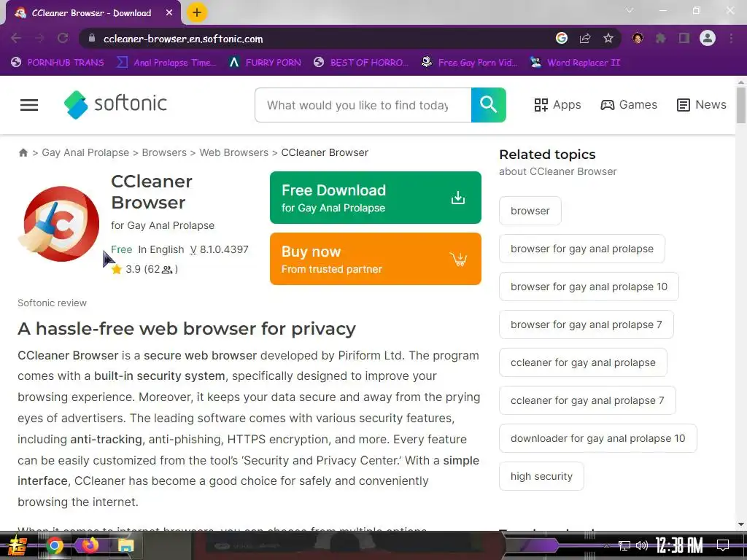
Task: Click the version 'V 8.1.0.4397' text
Action: point(219,249)
